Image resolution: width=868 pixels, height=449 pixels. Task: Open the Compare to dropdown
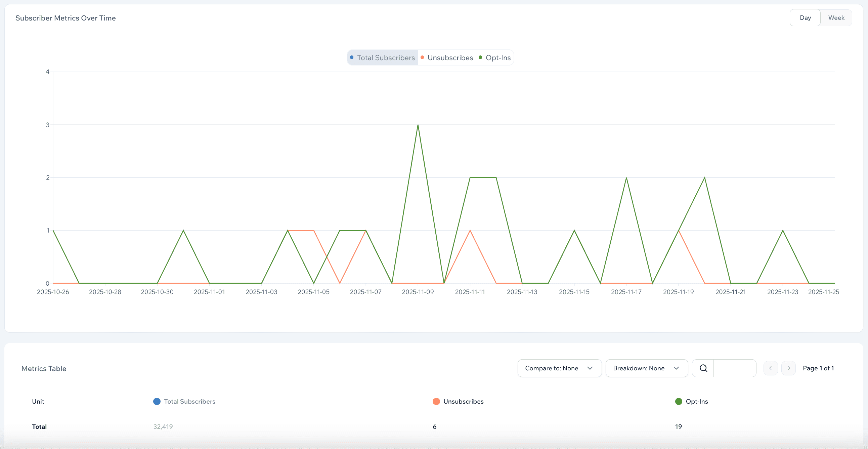(x=559, y=368)
